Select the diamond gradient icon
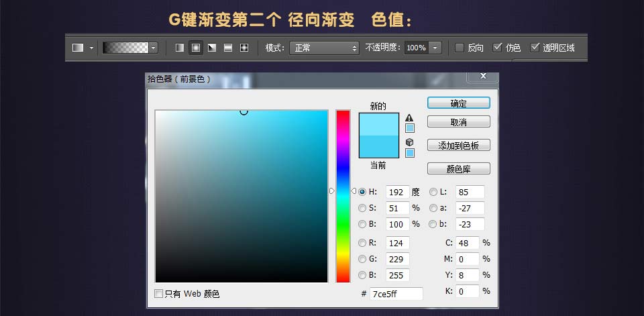 pyautogui.click(x=244, y=48)
